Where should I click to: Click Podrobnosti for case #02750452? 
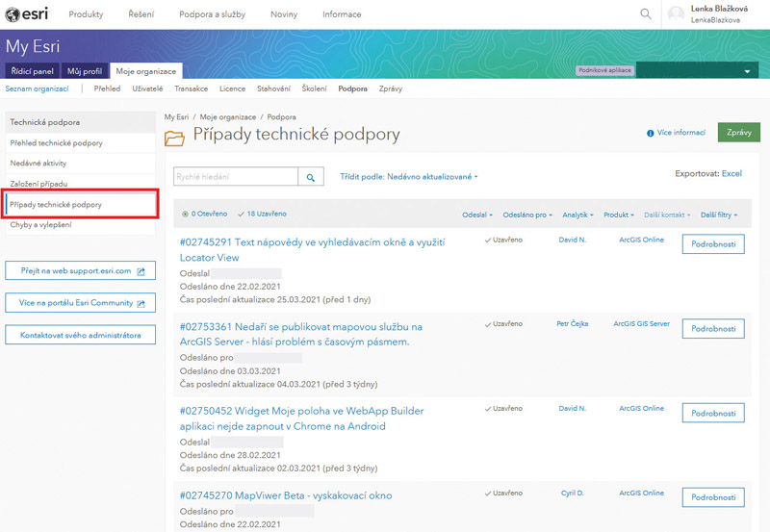coord(713,414)
